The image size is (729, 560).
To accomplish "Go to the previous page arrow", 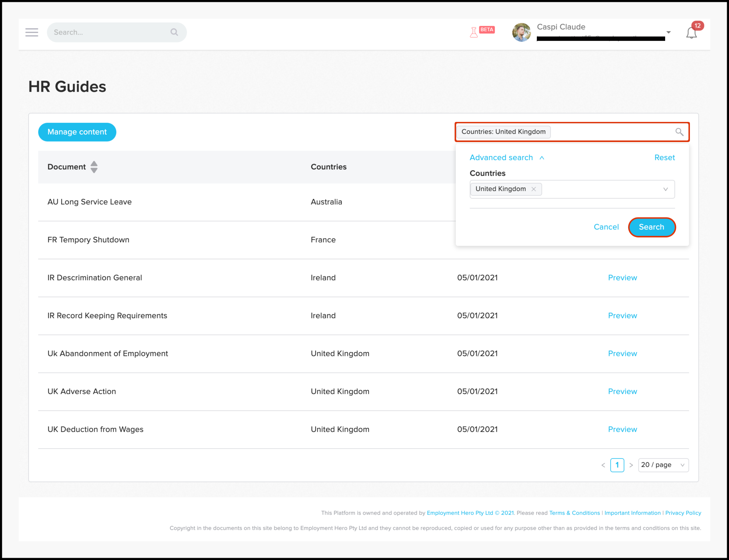I will (603, 465).
